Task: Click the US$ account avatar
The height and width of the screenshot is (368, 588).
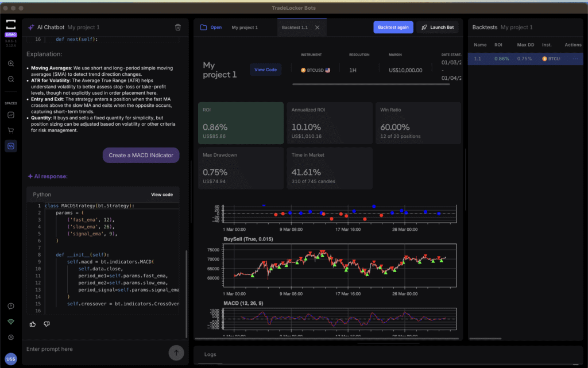Action: 11,359
